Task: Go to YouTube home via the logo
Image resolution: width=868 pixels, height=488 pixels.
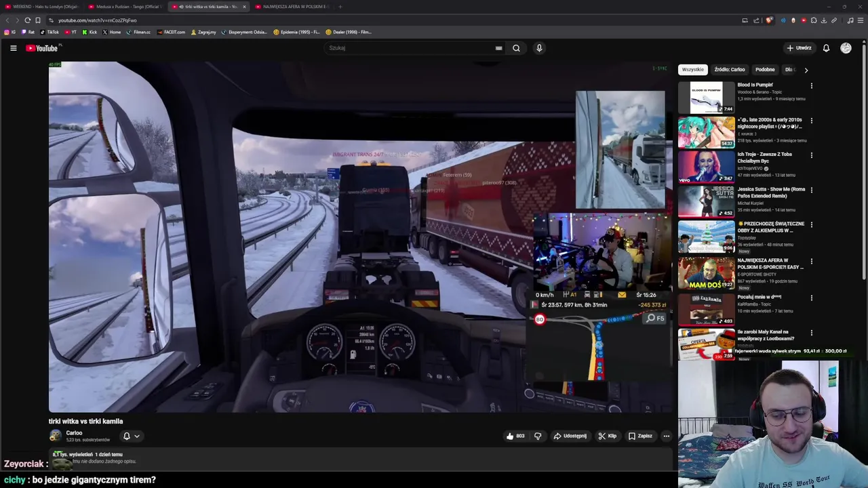Action: pyautogui.click(x=42, y=48)
